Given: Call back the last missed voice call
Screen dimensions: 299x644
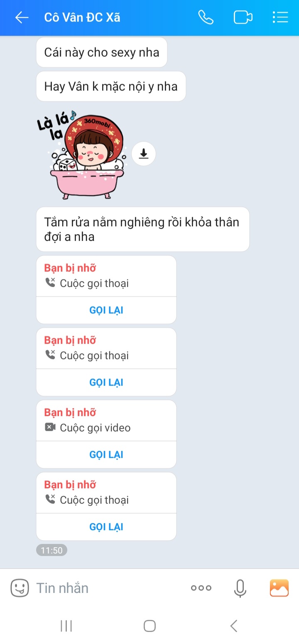Looking at the screenshot, I should click(106, 527).
